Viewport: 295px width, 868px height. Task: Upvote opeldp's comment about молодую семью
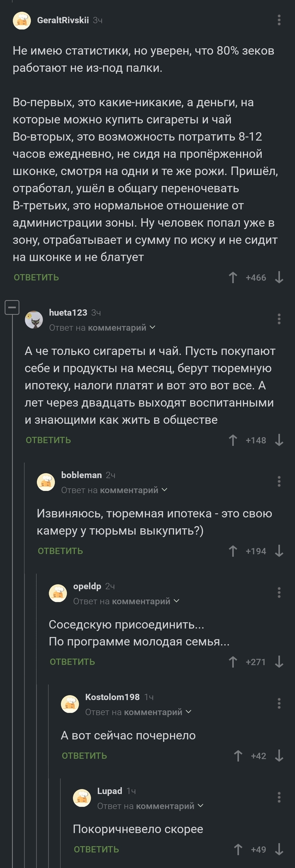point(233,662)
